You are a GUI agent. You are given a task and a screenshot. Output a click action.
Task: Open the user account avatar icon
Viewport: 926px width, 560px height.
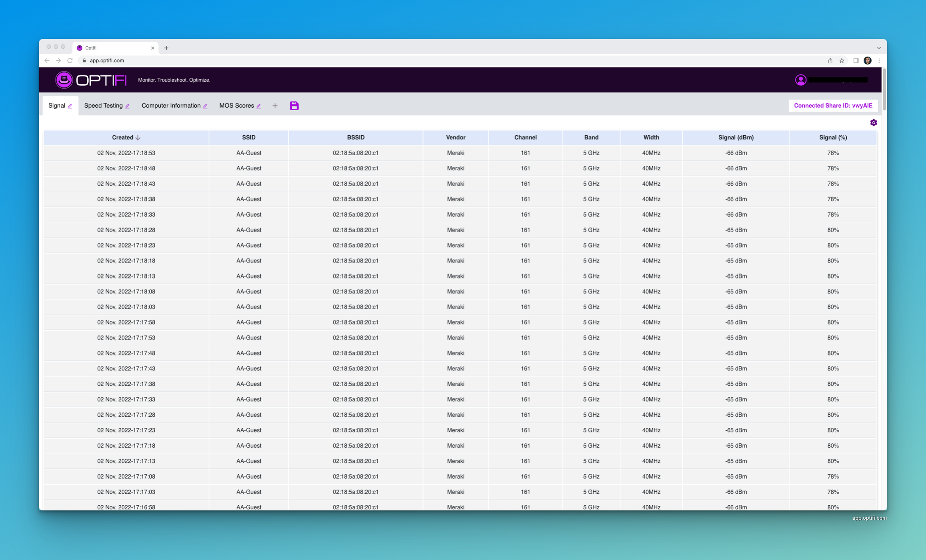tap(800, 80)
